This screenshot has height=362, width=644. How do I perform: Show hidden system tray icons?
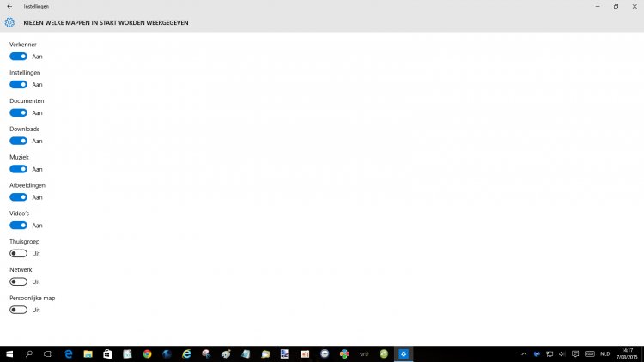click(524, 353)
